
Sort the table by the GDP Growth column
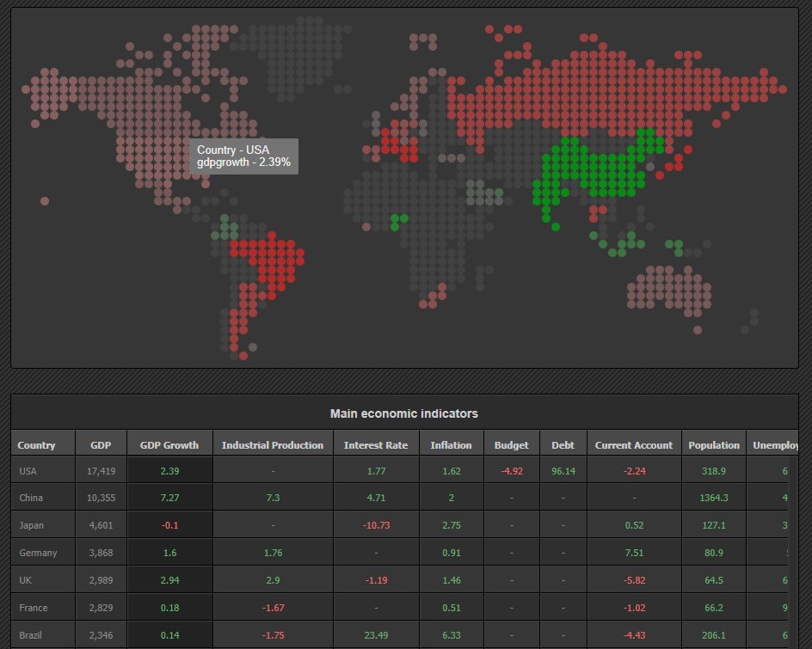(x=169, y=444)
